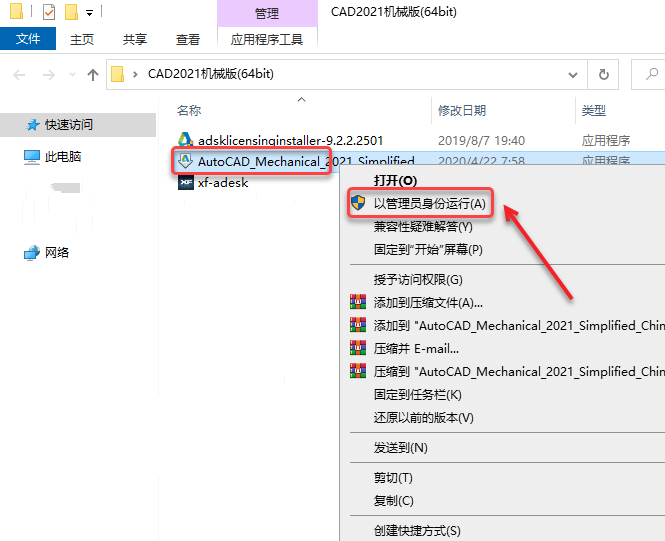665x541 pixels.
Task: Choose 添加到压缩文件(A)... menu entry
Action: coord(428,302)
